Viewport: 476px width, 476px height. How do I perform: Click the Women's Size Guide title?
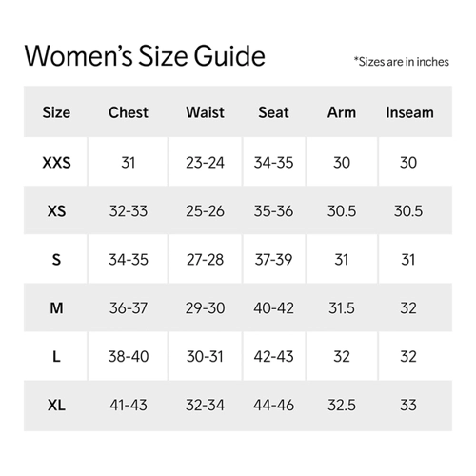[x=145, y=56]
